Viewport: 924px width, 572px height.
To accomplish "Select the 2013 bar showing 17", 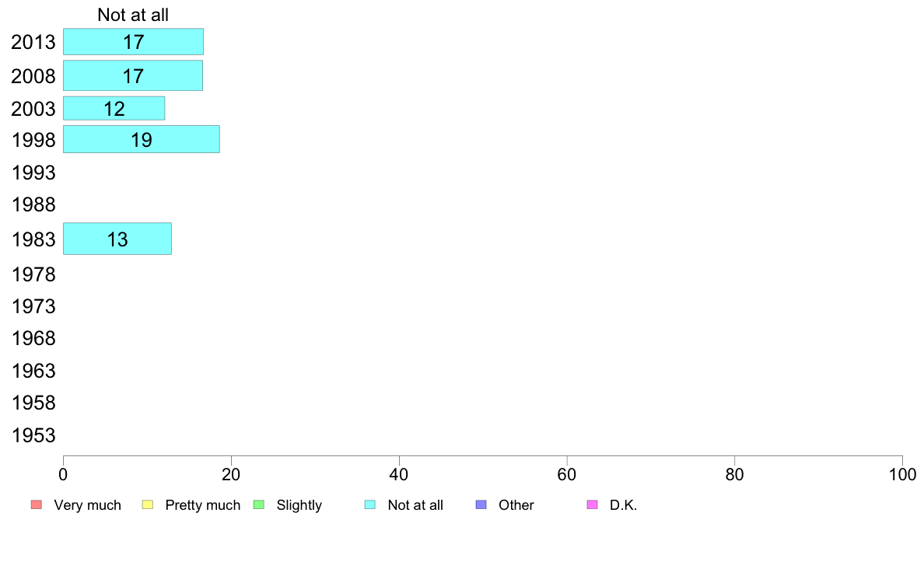I will tap(133, 42).
